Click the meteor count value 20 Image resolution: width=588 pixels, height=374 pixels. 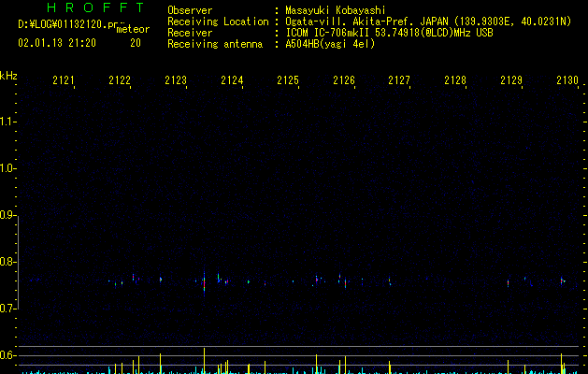[136, 43]
